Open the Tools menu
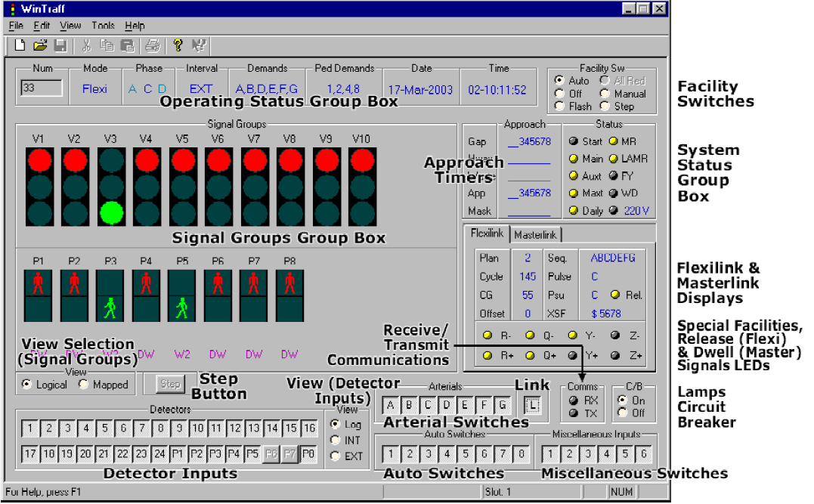814x504 pixels. [x=103, y=26]
